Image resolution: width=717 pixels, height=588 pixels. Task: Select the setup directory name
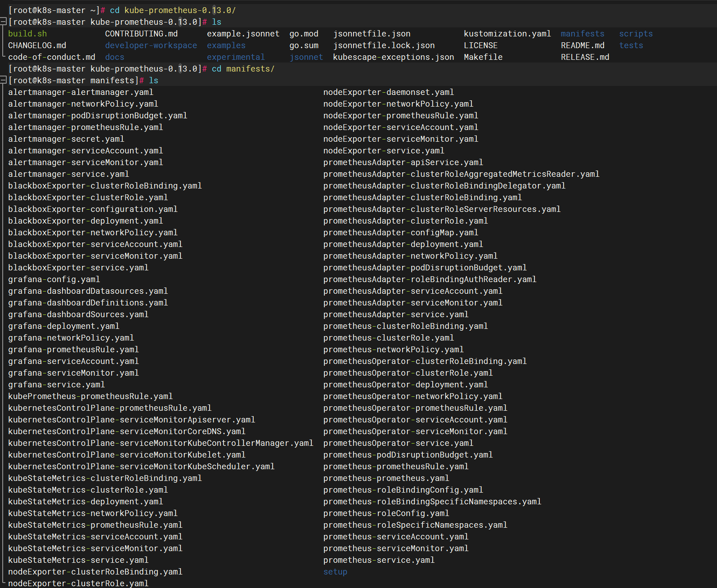click(x=336, y=572)
